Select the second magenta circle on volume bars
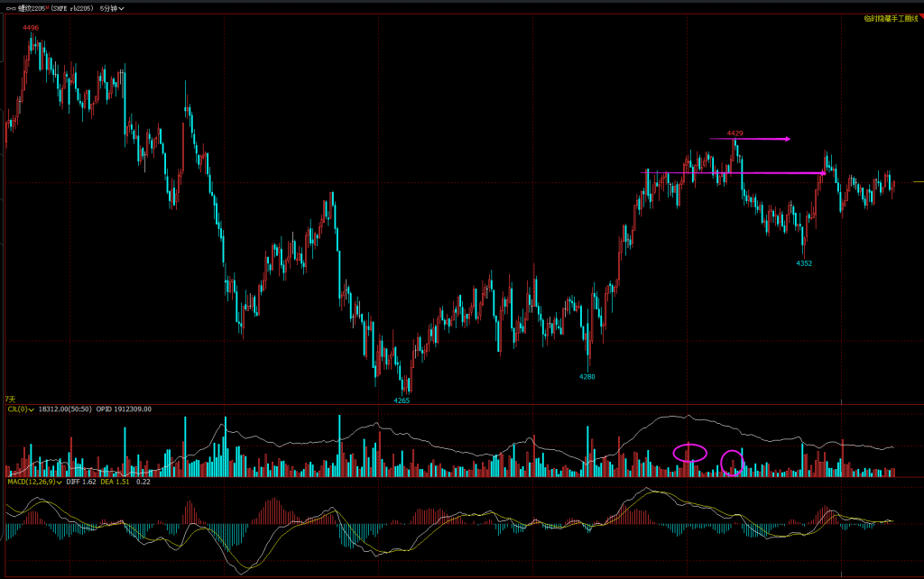The height and width of the screenshot is (579, 924). point(733,463)
